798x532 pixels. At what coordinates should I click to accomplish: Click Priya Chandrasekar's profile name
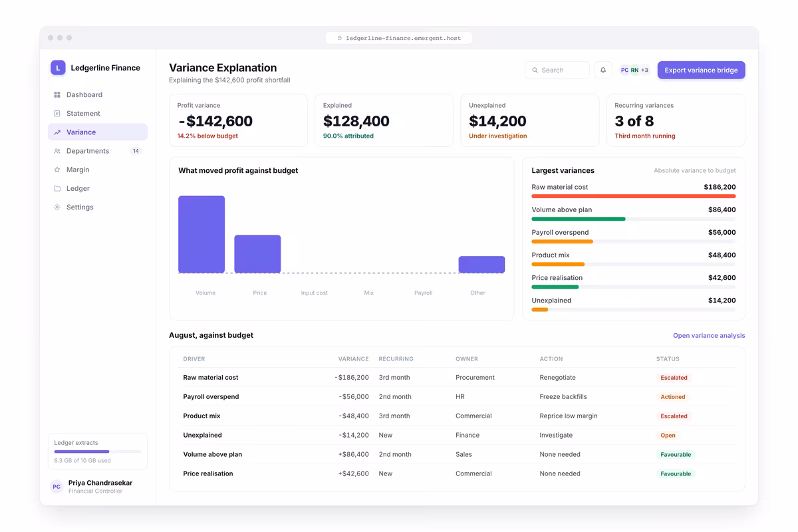(100, 483)
